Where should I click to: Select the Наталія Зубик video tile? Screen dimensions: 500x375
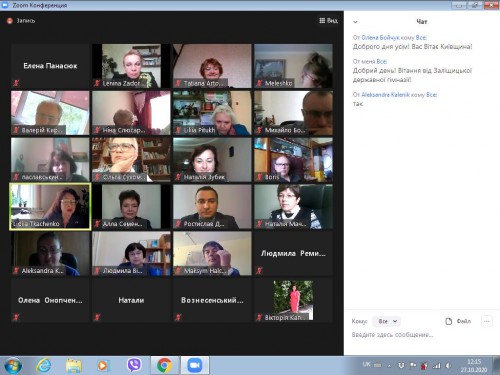[212, 160]
